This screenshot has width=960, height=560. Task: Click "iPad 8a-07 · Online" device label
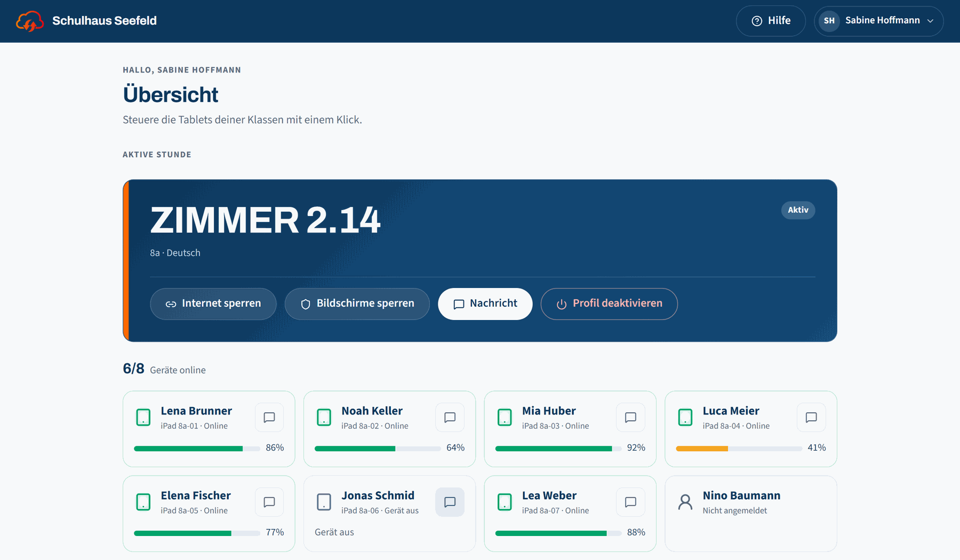pyautogui.click(x=556, y=511)
